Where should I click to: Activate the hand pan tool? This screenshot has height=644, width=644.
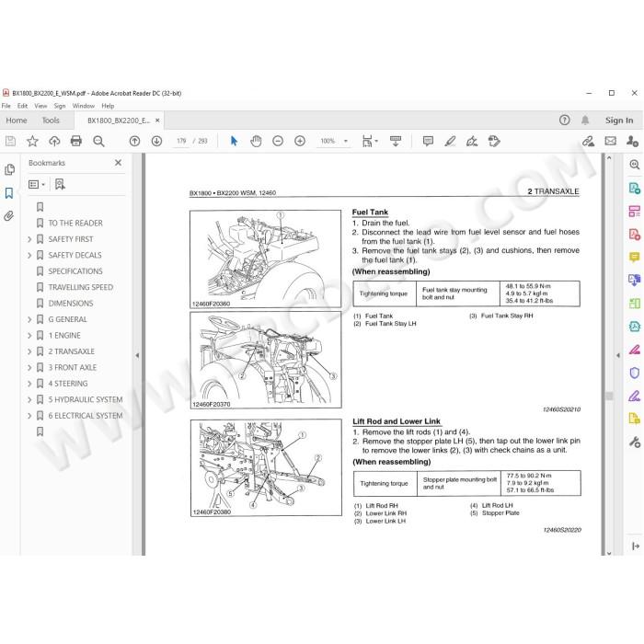(256, 142)
